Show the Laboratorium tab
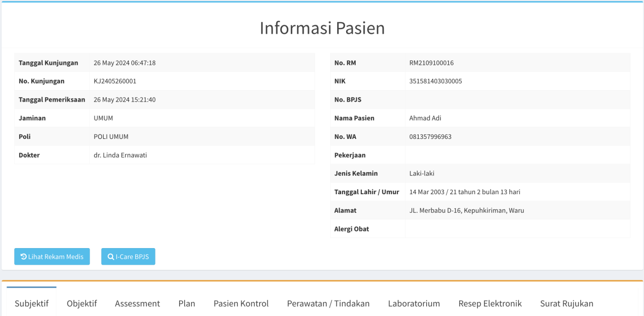Screen dimensions: 644x316 (414, 303)
